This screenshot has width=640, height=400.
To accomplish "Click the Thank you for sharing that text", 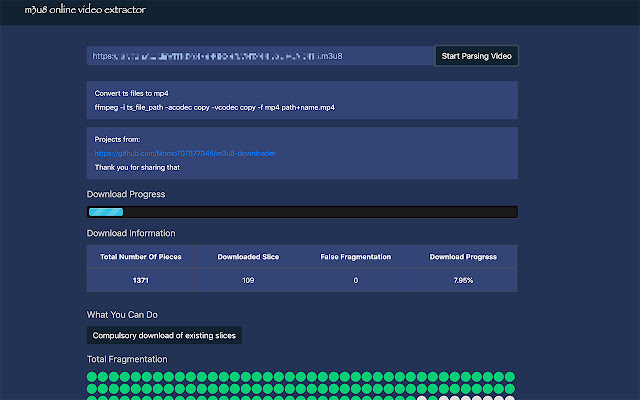I will pos(137,167).
